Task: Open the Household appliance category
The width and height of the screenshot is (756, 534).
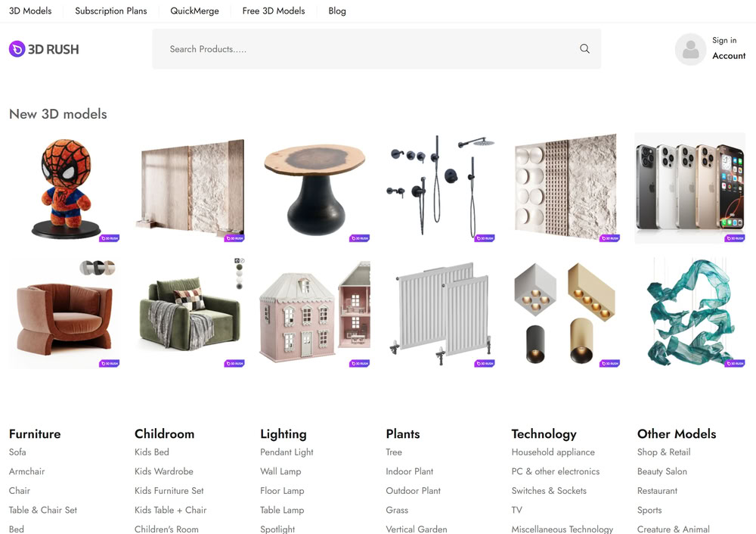Action: (x=553, y=452)
